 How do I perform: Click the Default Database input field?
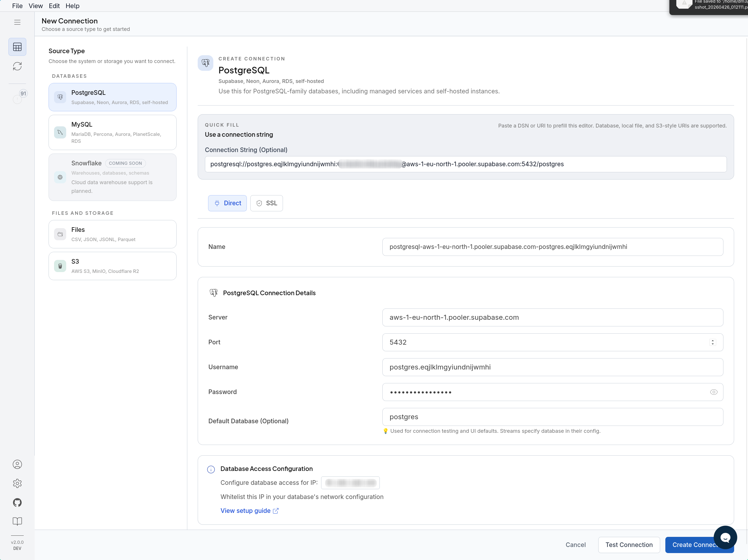pos(553,417)
